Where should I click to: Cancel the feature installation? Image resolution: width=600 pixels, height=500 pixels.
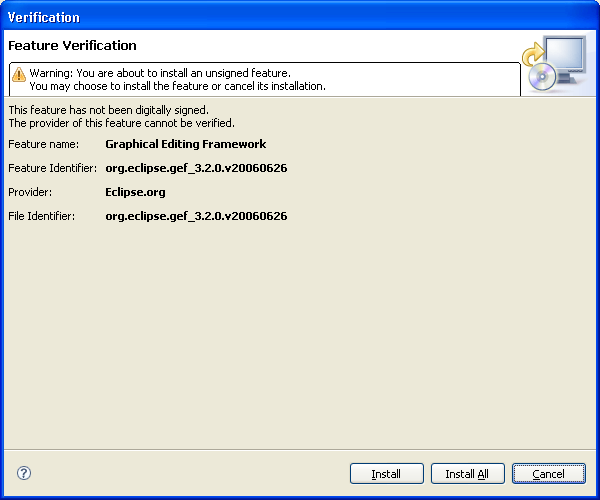[x=549, y=474]
